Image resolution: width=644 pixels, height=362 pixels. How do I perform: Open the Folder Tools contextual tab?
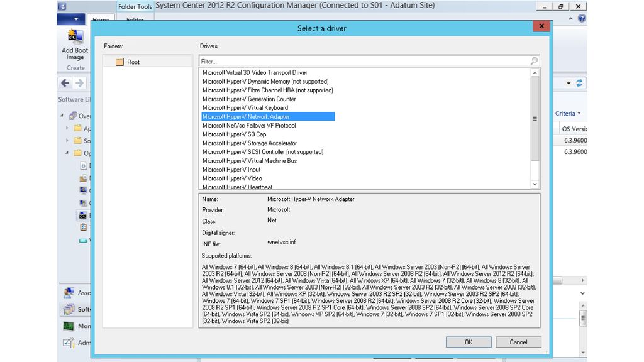click(x=135, y=6)
